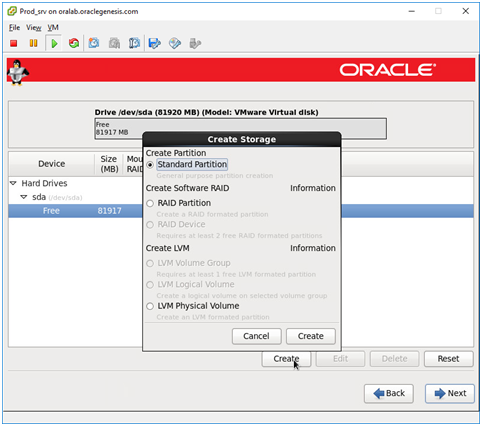Image resolution: width=482 pixels, height=426 pixels.
Task: Click the greyed Edit button
Action: (340, 359)
